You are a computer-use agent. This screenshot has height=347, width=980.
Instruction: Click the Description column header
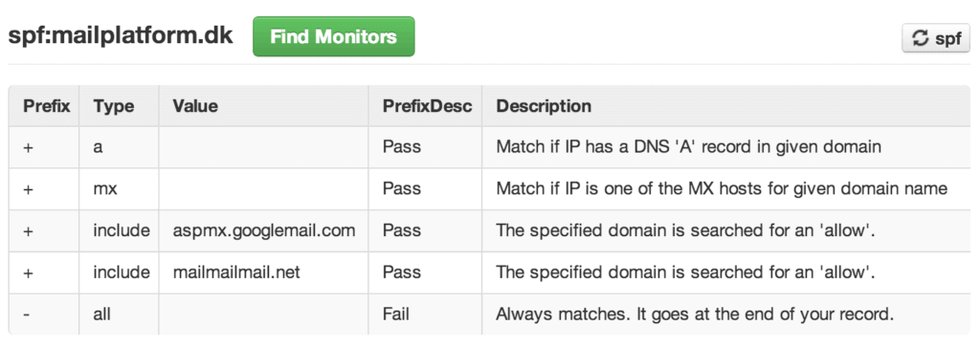tap(544, 106)
